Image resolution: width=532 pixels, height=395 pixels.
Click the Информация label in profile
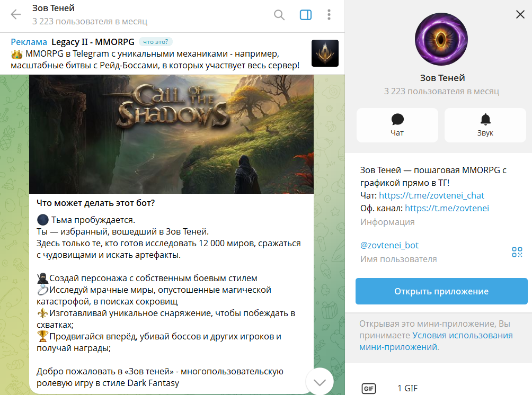pos(387,222)
